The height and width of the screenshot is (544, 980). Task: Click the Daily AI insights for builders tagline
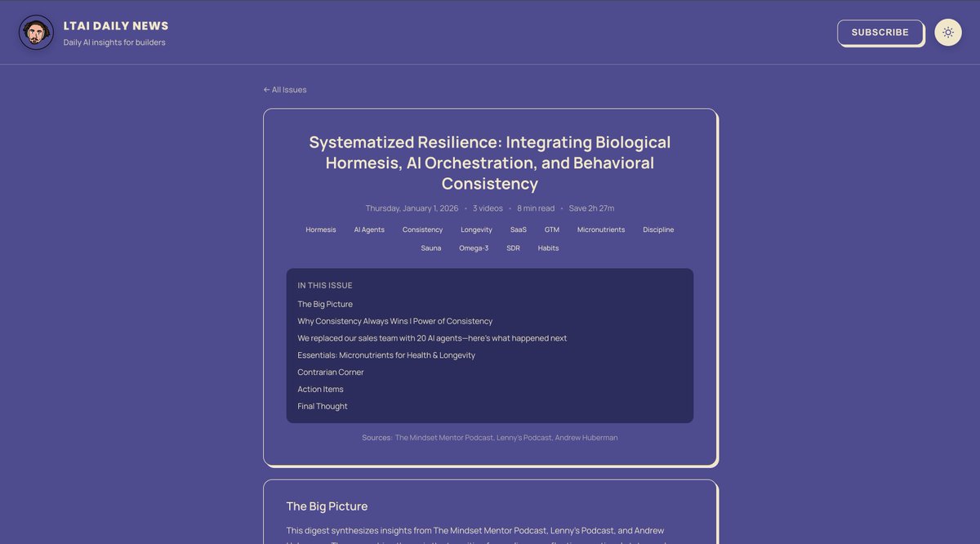(x=114, y=42)
